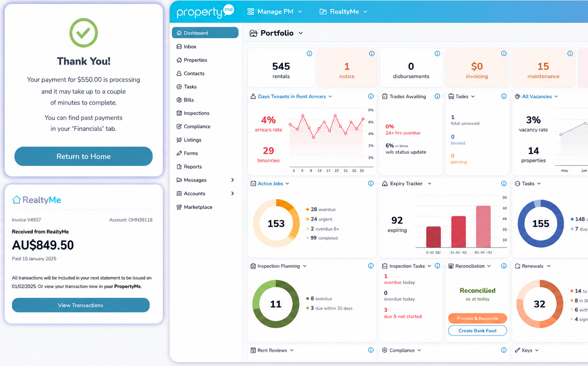
Task: Click the 61-90 expiry bar
Action: click(x=483, y=226)
